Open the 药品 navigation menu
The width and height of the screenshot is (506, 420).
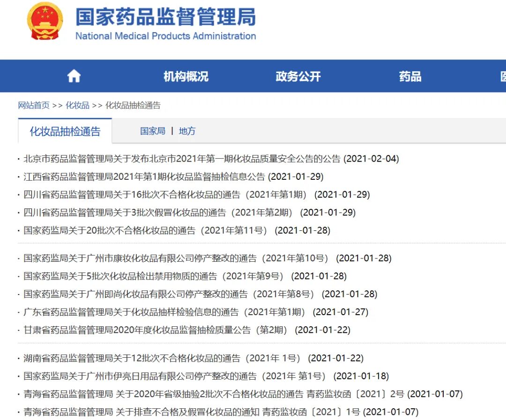click(410, 76)
